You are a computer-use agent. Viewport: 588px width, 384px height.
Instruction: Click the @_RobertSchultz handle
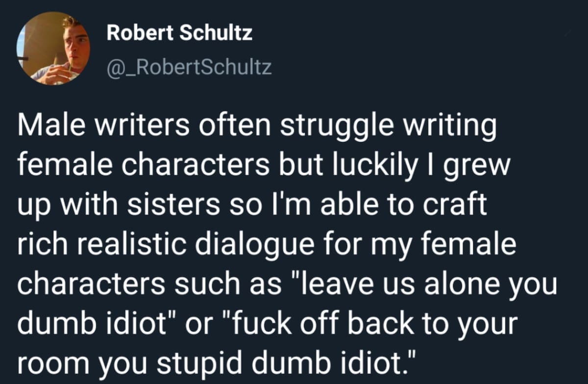[x=189, y=67]
